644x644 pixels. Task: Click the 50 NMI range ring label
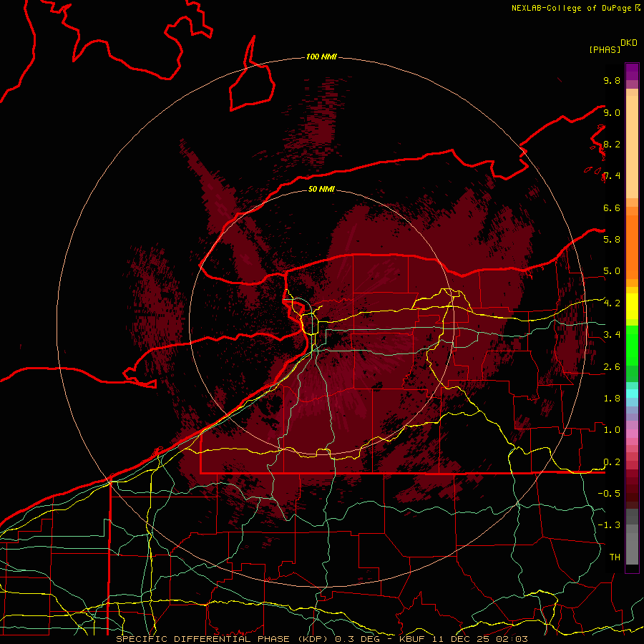pyautogui.click(x=321, y=189)
